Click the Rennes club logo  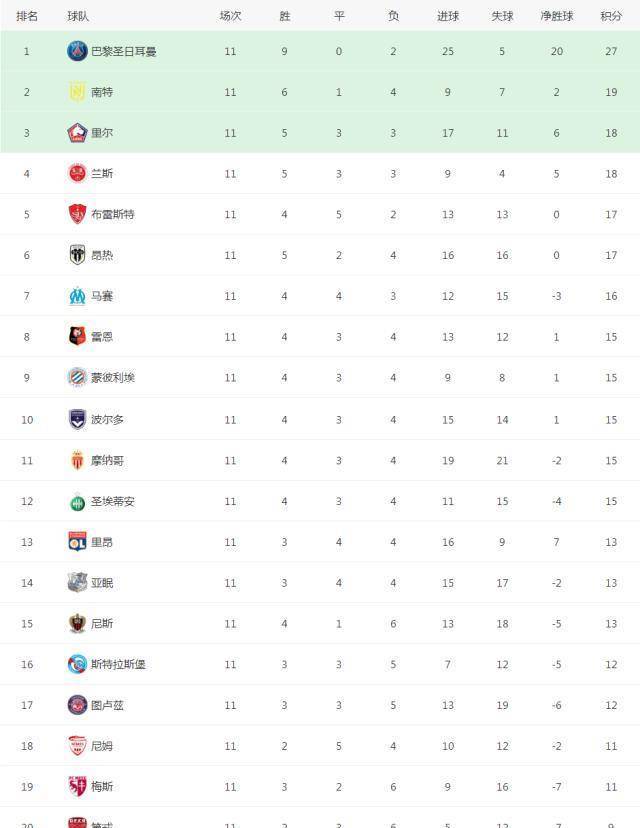(77, 337)
